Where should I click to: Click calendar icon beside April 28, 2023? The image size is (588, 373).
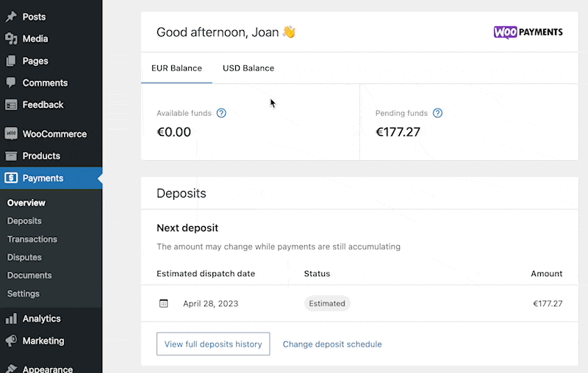(x=163, y=303)
